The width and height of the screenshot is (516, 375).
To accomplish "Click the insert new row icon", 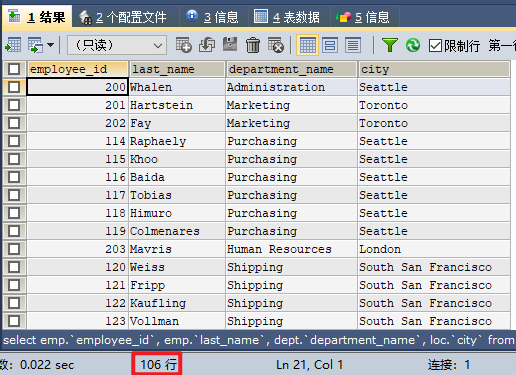I will pyautogui.click(x=184, y=45).
